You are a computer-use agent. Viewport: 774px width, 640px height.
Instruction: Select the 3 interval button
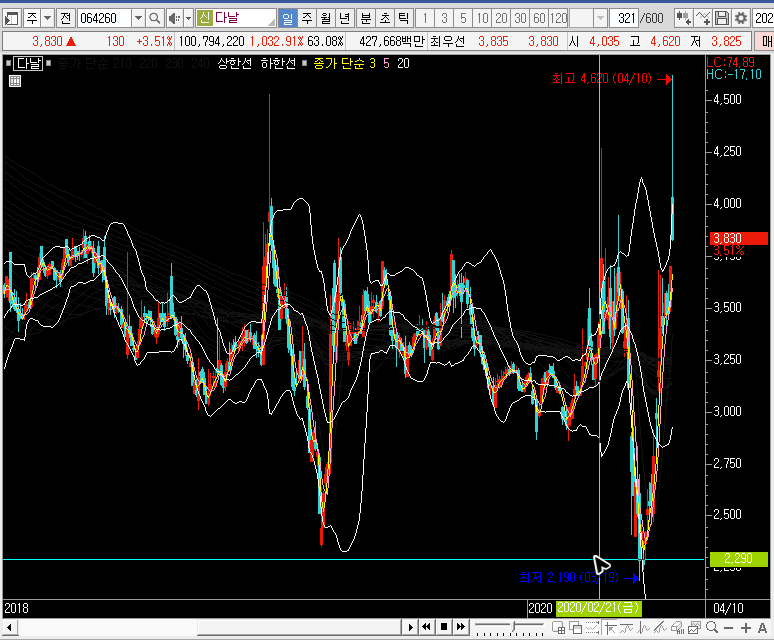(x=444, y=19)
